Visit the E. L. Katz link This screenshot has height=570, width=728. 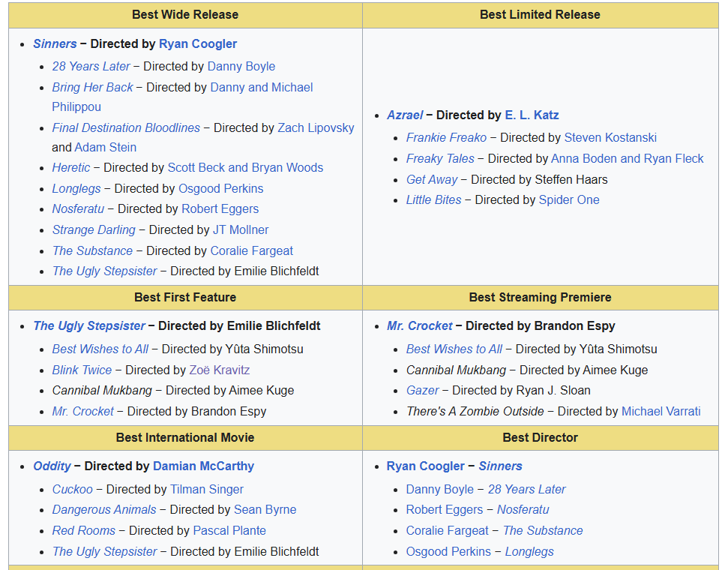[x=532, y=115]
